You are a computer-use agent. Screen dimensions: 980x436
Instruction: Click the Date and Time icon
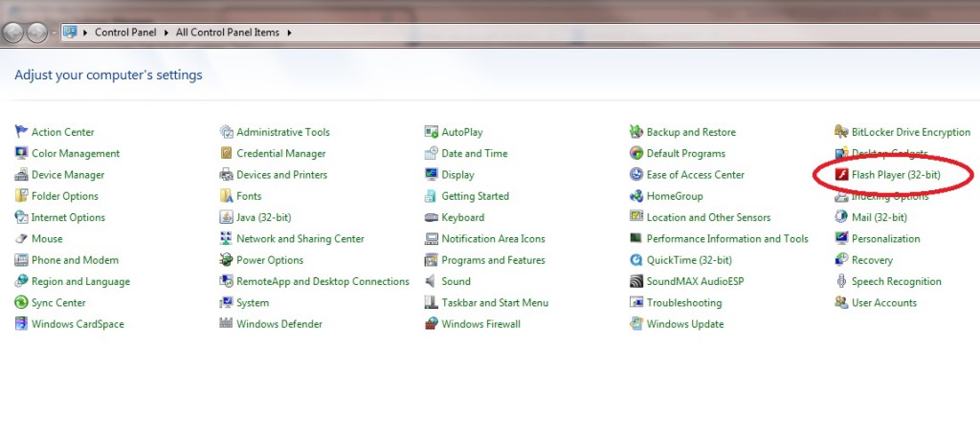(432, 153)
